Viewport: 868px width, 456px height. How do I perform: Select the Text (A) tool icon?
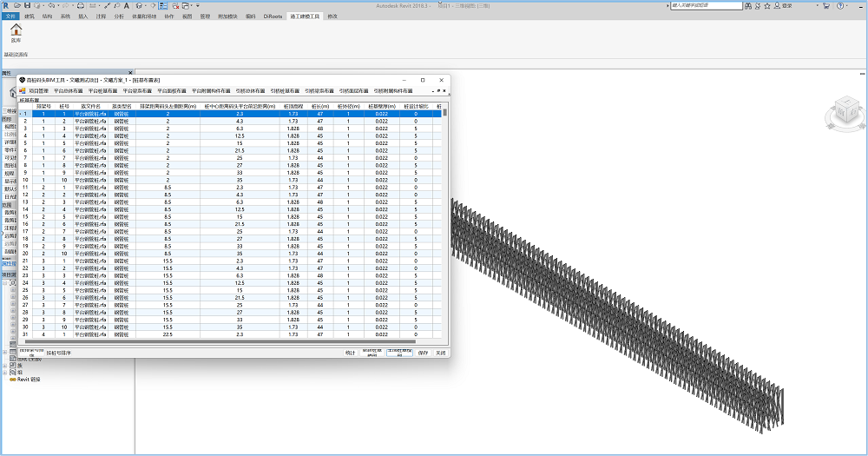click(126, 5)
